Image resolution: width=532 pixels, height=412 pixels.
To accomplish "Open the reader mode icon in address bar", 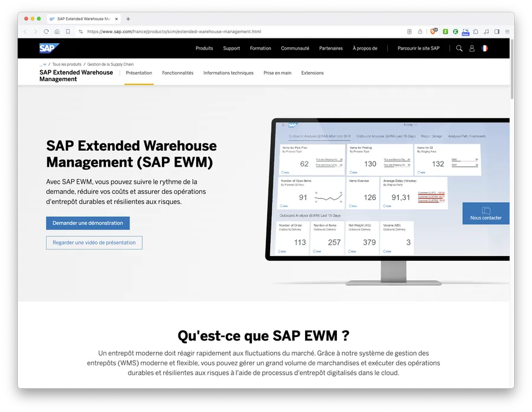I will [409, 31].
